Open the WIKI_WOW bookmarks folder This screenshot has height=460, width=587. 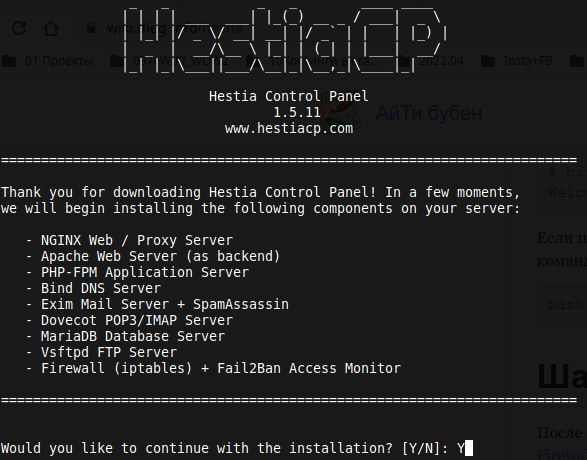click(170, 61)
